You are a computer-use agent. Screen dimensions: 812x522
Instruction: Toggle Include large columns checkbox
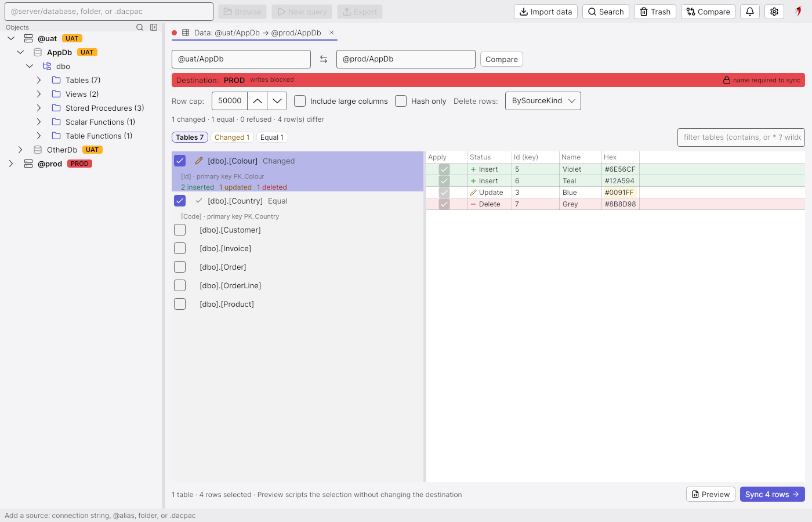[300, 101]
